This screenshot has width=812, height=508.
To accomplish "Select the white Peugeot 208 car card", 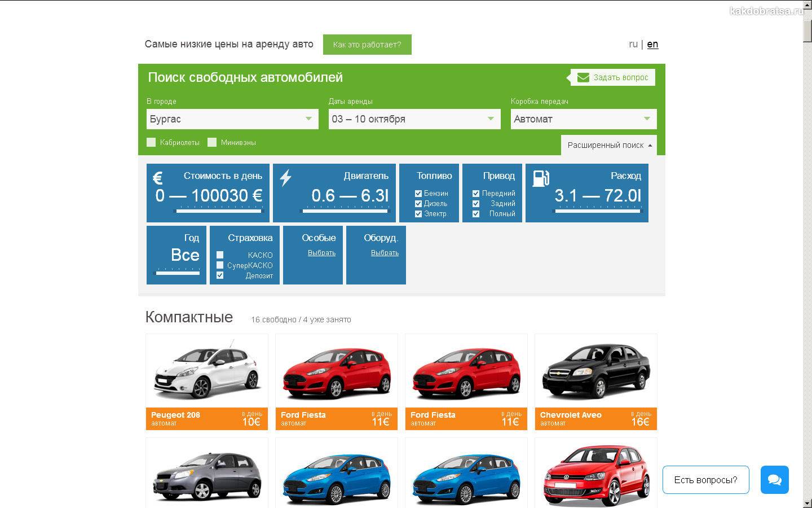I will coord(207,382).
